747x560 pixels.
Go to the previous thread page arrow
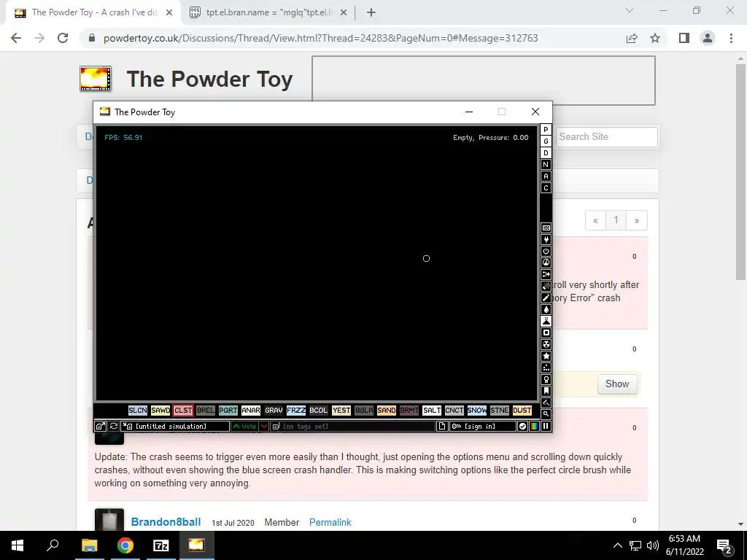(x=595, y=220)
